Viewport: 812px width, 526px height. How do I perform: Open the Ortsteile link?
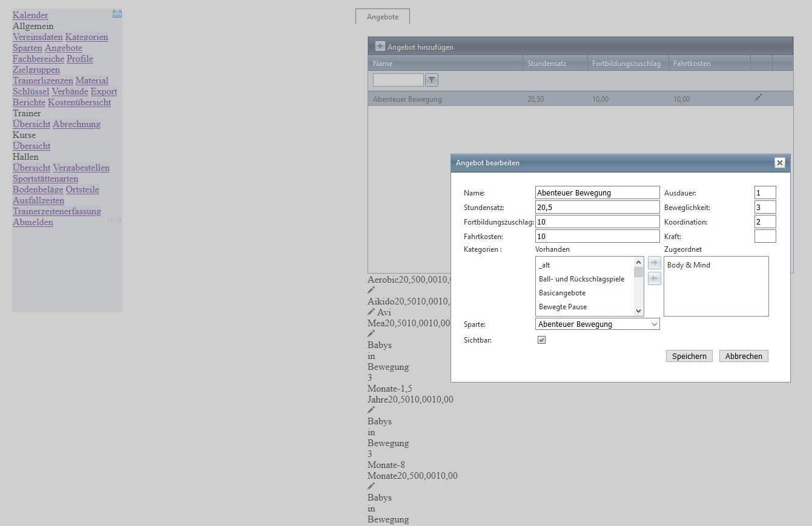coord(82,189)
